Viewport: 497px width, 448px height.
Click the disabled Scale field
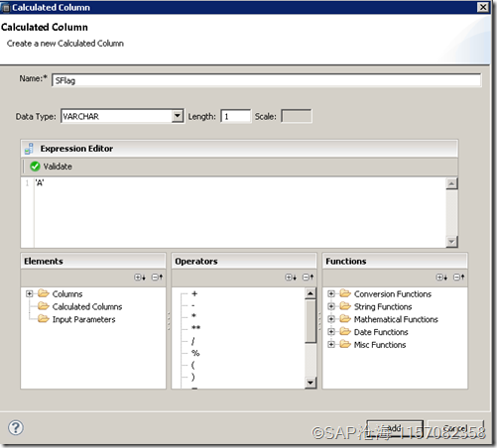pyautogui.click(x=296, y=116)
